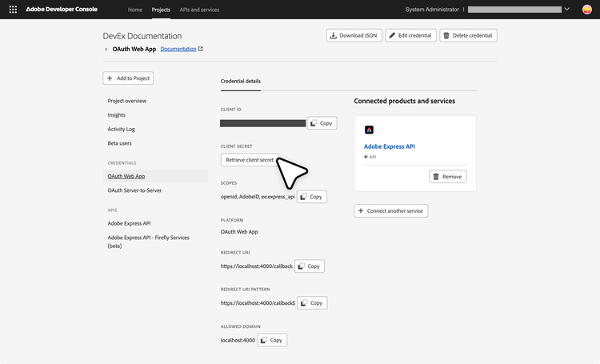Click the redacted Client ID value
This screenshot has height=364, width=600.
point(263,123)
